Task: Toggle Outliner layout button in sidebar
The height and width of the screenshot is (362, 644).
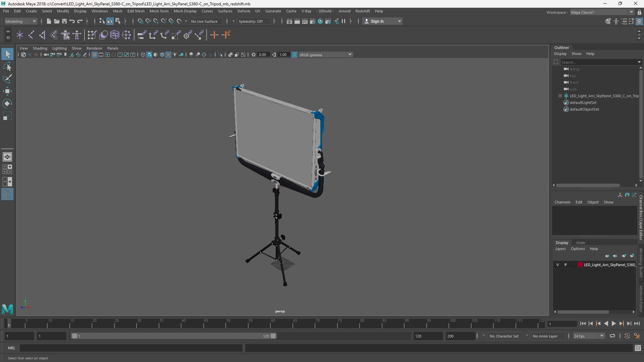Action: (7, 194)
